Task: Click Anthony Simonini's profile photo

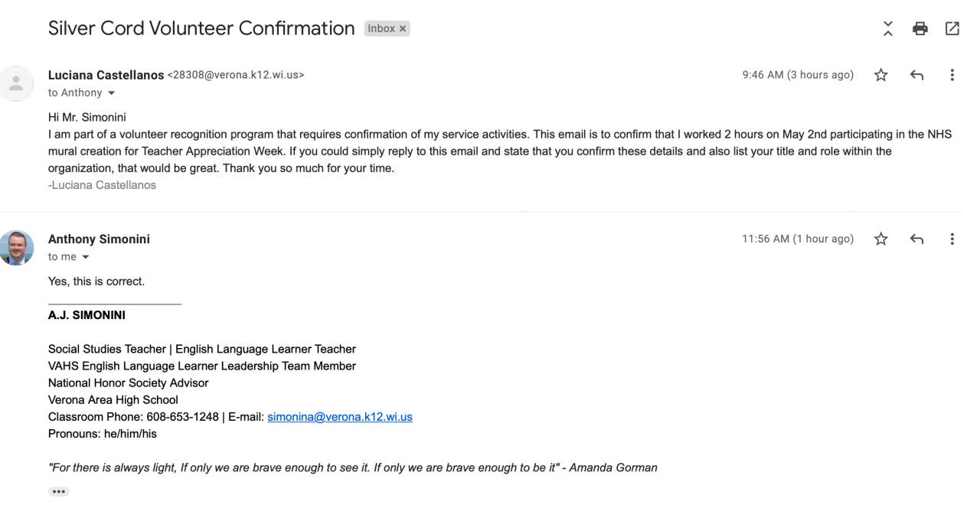Action: (x=17, y=248)
